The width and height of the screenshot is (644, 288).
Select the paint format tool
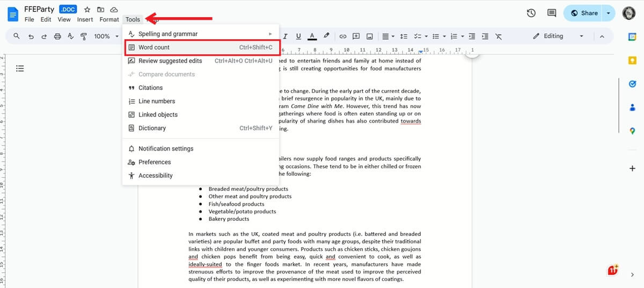pos(84,36)
